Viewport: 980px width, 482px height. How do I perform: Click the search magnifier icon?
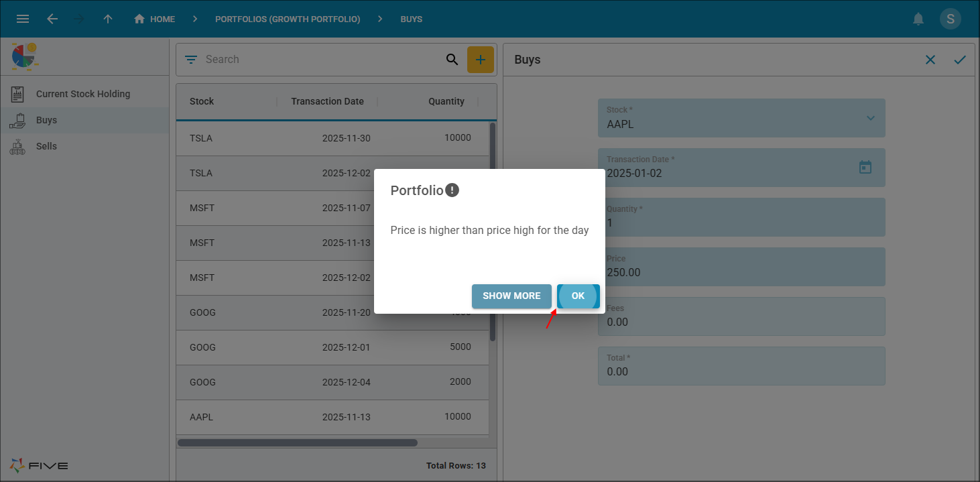point(452,60)
